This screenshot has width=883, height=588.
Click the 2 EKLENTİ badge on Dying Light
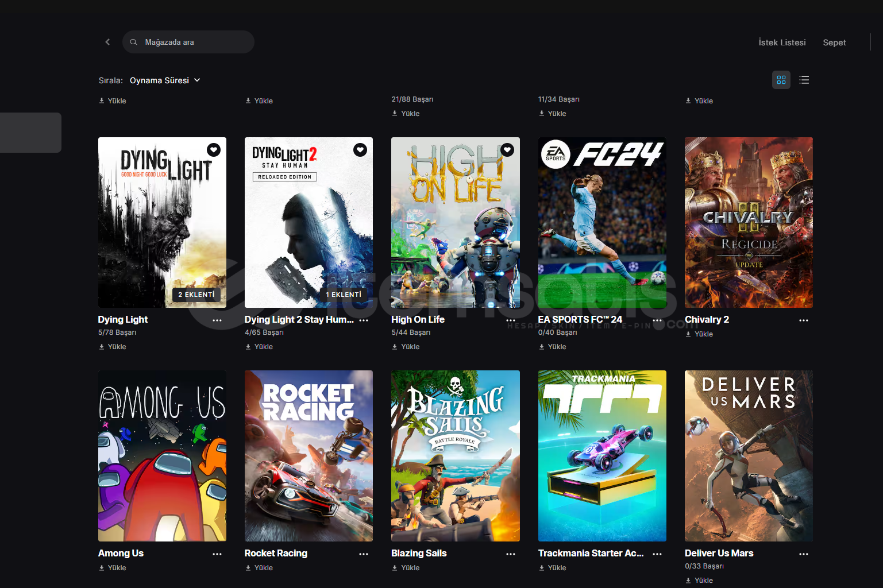[196, 295]
